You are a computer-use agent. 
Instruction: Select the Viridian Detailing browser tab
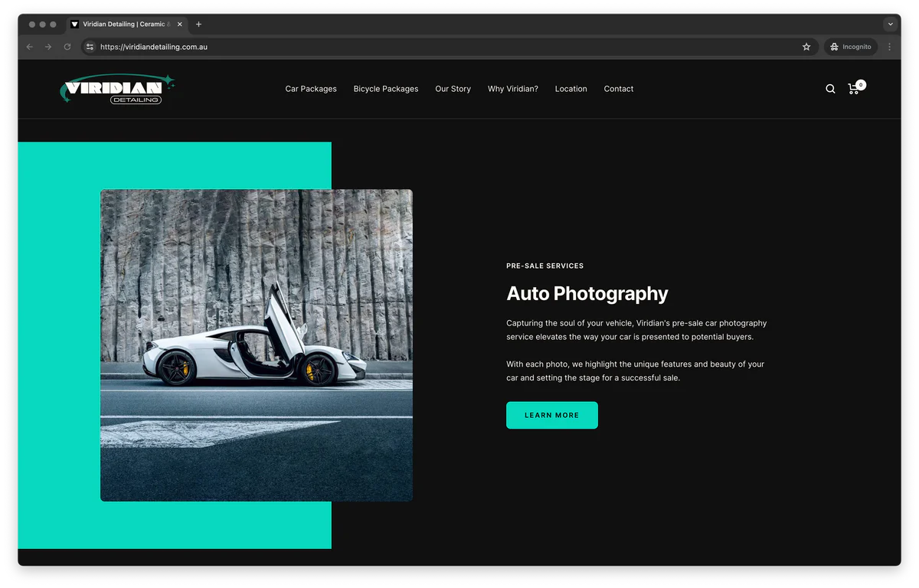(x=127, y=24)
